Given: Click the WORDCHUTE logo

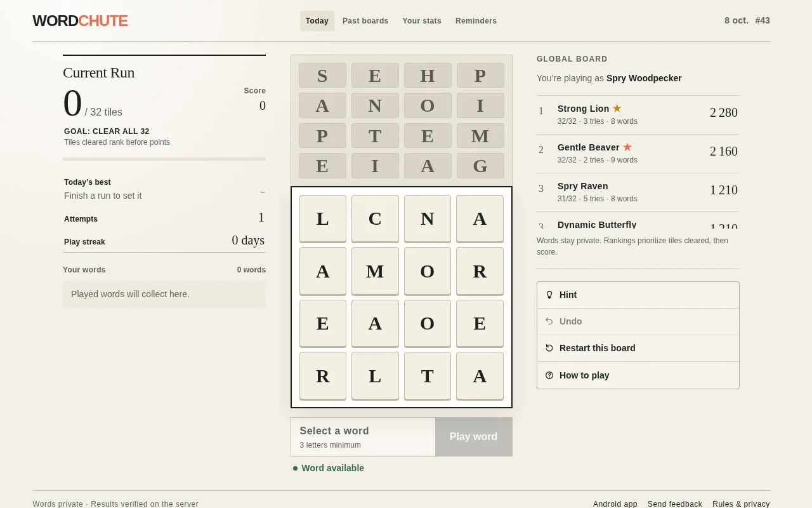Looking at the screenshot, I should (x=80, y=21).
